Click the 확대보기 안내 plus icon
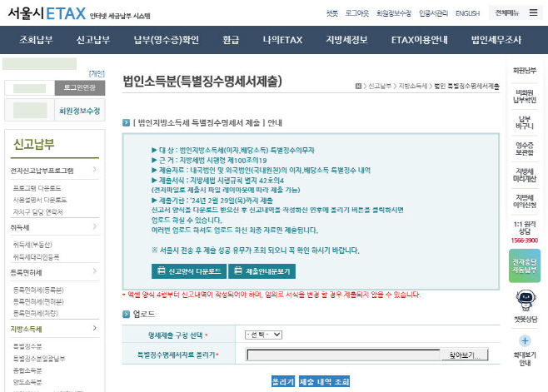Image resolution: width=548 pixels, height=392 pixels. pos(525,340)
